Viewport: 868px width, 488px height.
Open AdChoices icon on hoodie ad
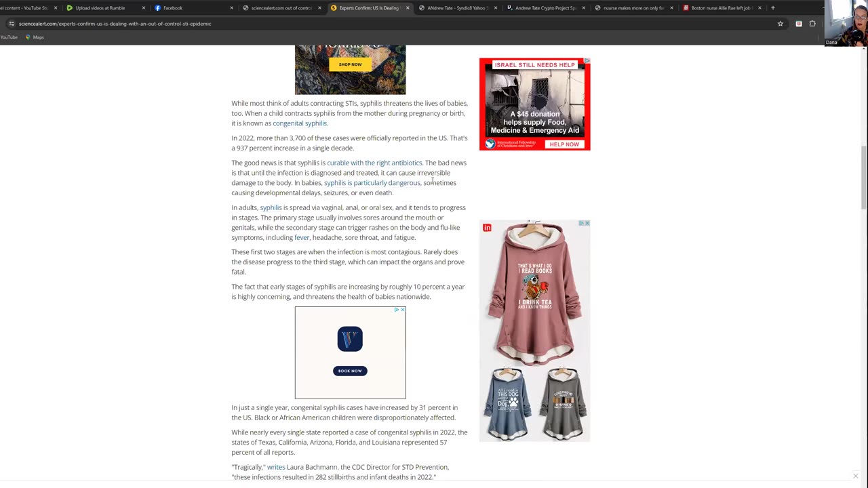[x=581, y=223]
